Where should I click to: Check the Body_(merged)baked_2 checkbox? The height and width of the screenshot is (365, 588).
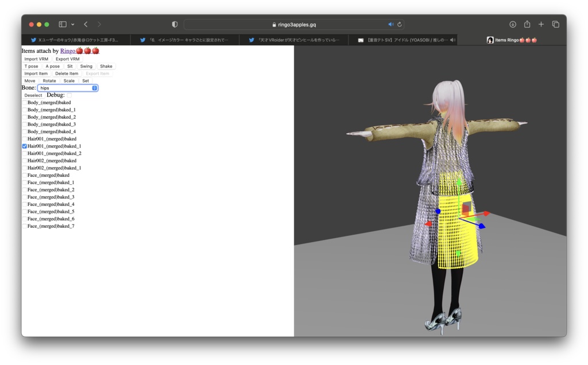25,117
